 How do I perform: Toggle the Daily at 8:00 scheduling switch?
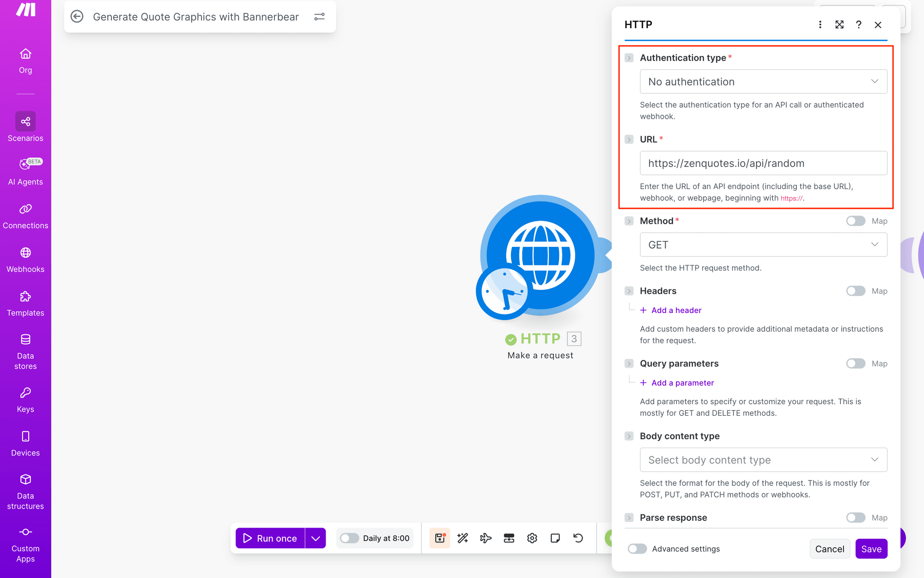[349, 538]
